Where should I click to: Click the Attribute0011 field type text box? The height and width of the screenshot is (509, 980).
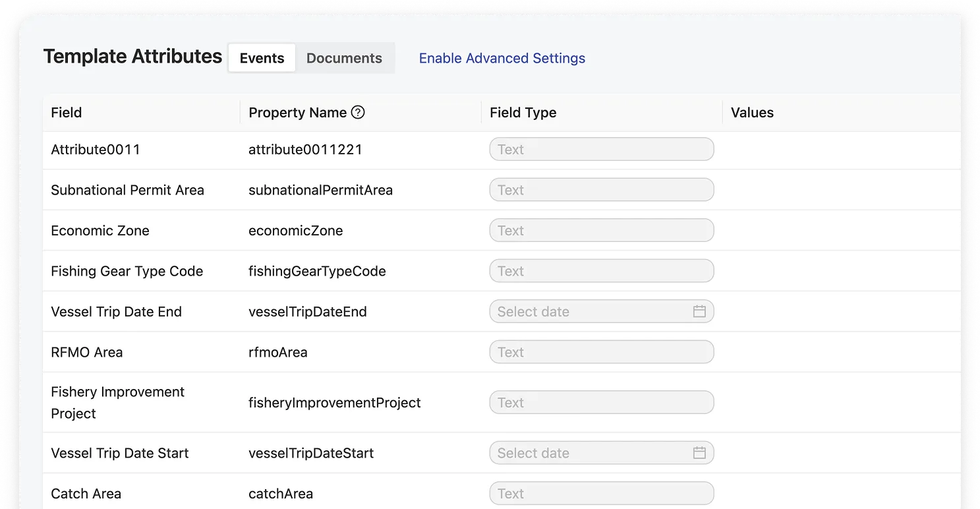pyautogui.click(x=601, y=150)
